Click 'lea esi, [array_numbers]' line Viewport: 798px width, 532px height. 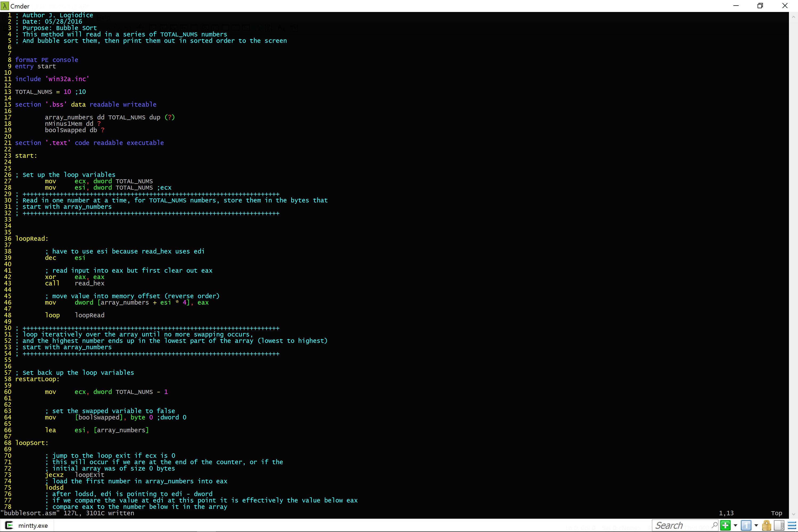click(97, 430)
